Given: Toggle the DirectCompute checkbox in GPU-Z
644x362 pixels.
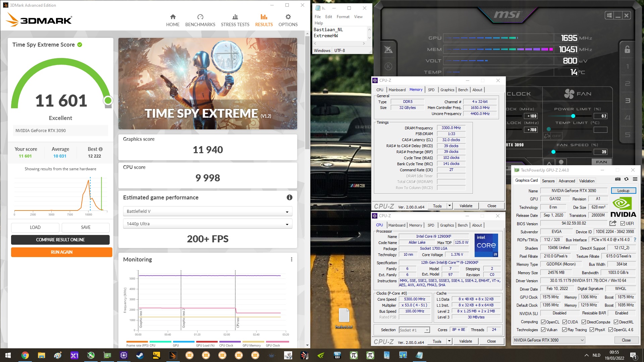Looking at the screenshot, I should [584, 322].
